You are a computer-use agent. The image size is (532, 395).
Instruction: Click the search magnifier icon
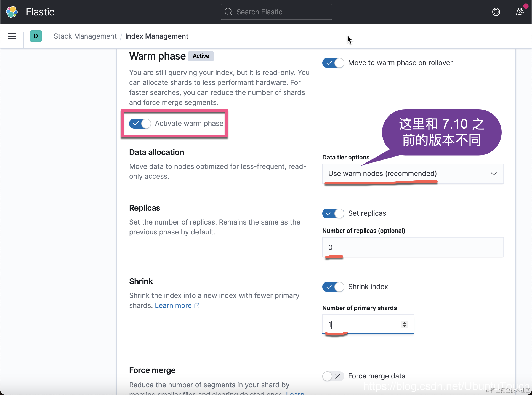click(x=228, y=12)
